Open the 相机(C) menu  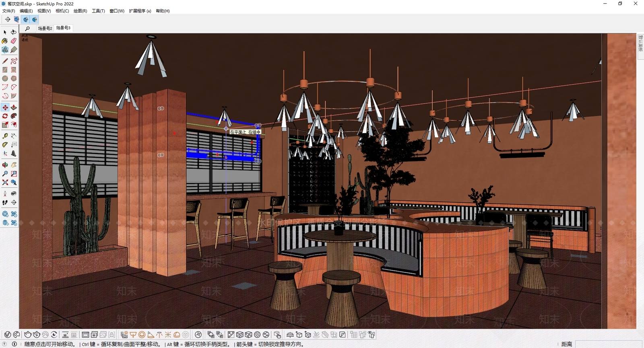pyautogui.click(x=62, y=11)
